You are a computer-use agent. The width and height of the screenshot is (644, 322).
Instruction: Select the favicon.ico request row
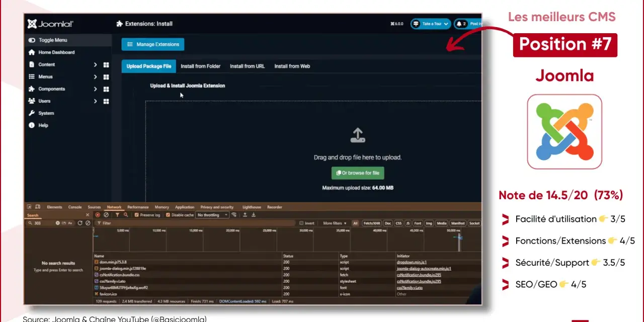287,294
